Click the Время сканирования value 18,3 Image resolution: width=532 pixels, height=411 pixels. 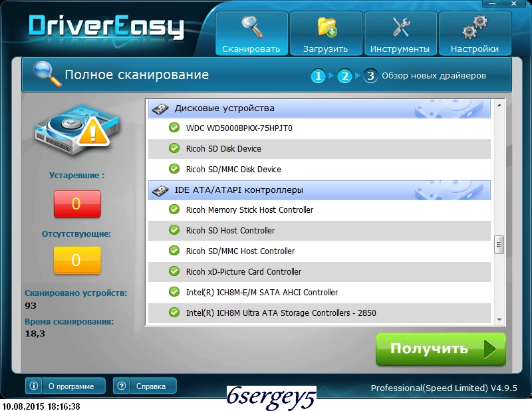[x=35, y=334]
